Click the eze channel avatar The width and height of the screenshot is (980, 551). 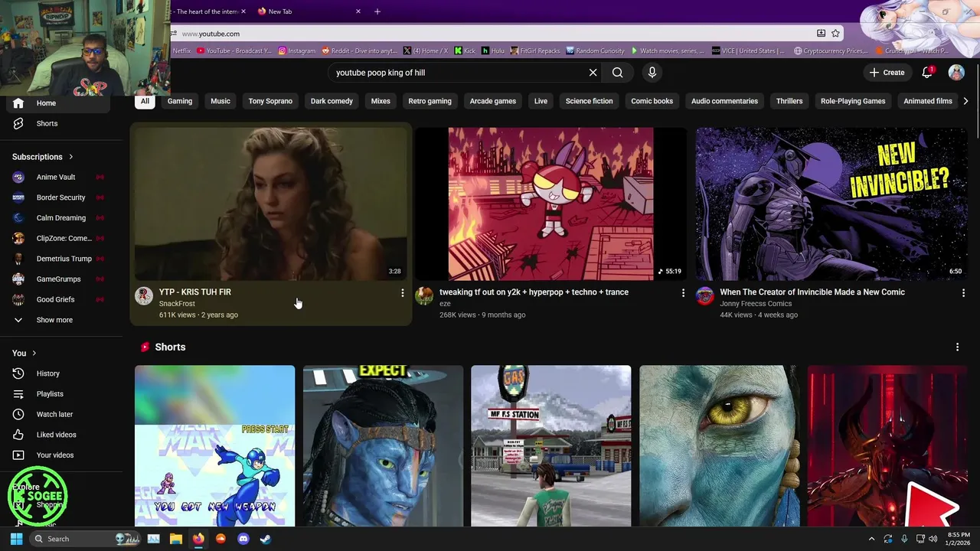(424, 296)
